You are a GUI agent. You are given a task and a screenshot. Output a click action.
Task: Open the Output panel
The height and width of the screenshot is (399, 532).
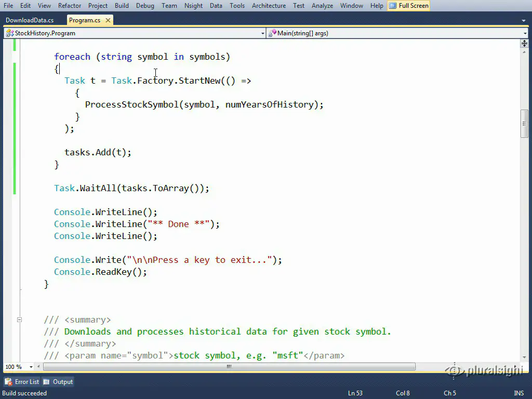(x=58, y=382)
